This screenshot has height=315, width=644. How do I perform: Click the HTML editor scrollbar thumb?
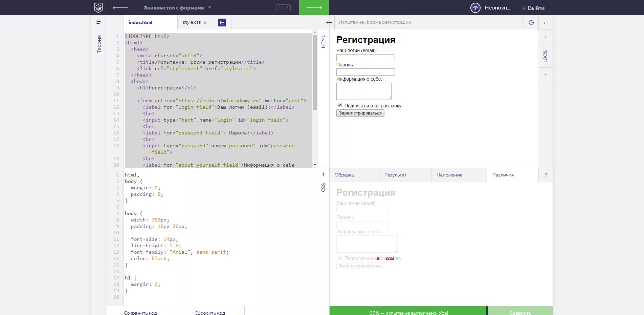tap(315, 72)
